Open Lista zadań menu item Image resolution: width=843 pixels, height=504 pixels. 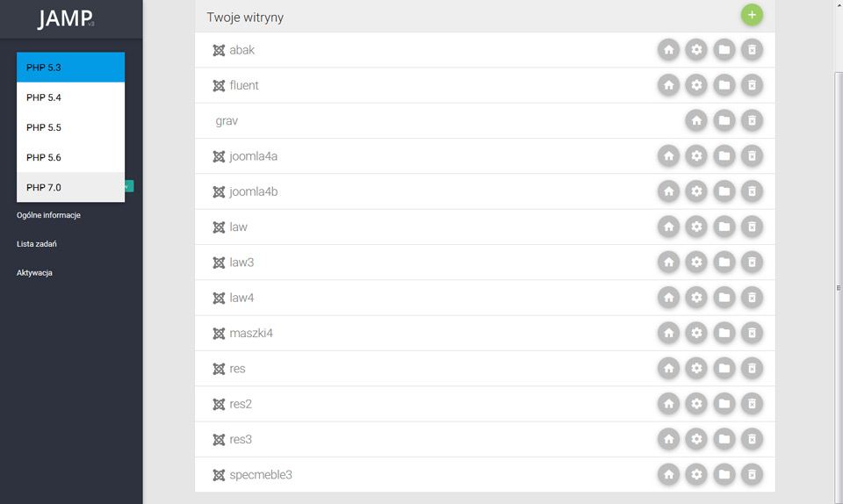(x=37, y=244)
